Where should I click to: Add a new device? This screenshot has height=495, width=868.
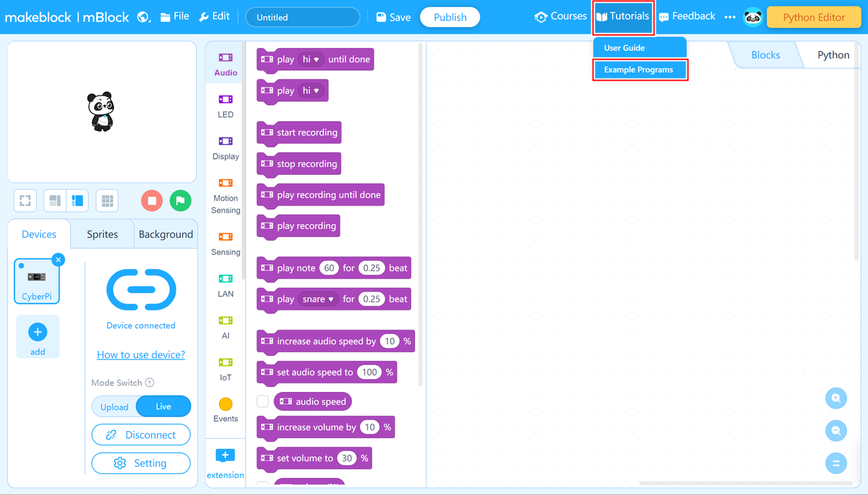tap(38, 336)
